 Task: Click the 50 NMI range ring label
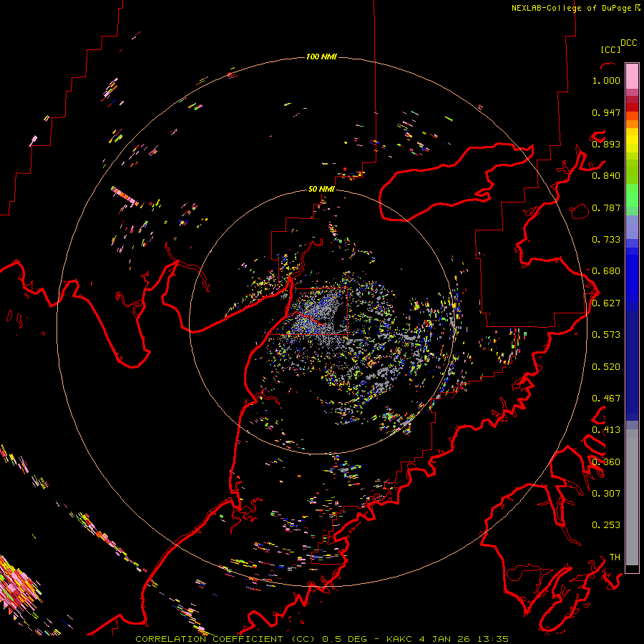pyautogui.click(x=321, y=189)
